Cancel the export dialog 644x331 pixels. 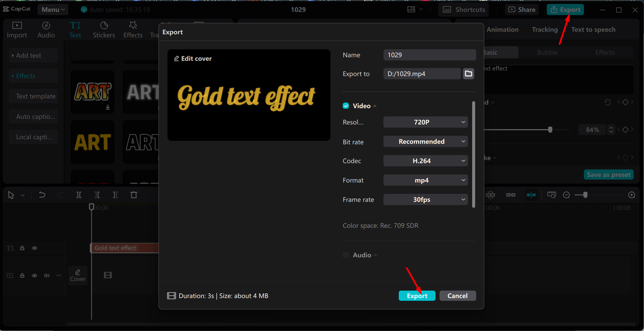pos(457,296)
